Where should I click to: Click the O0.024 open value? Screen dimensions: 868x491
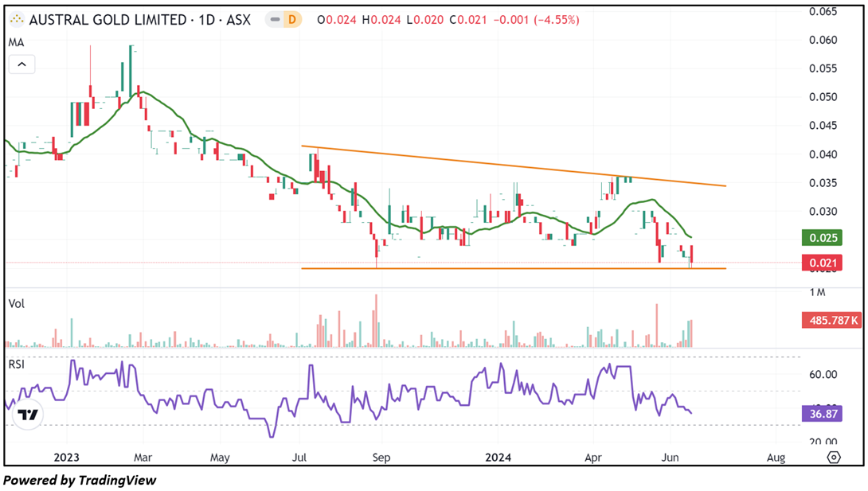click(337, 20)
